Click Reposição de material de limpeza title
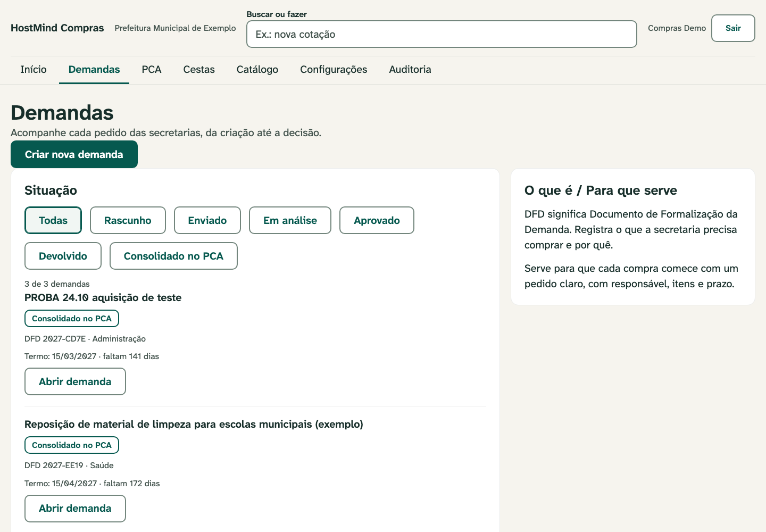The height and width of the screenshot is (532, 766). [194, 425]
